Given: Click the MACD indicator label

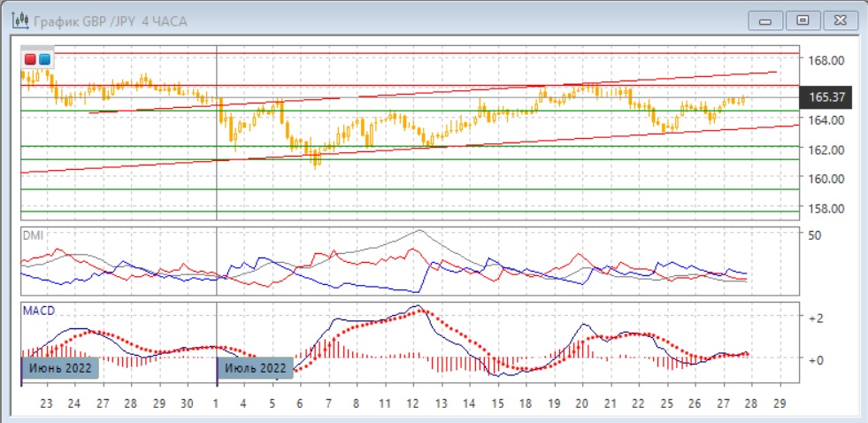Looking at the screenshot, I should (38, 311).
